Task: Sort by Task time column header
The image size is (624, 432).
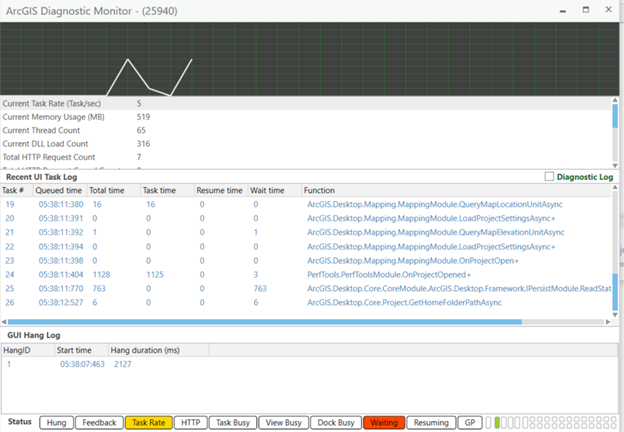Action: point(168,190)
